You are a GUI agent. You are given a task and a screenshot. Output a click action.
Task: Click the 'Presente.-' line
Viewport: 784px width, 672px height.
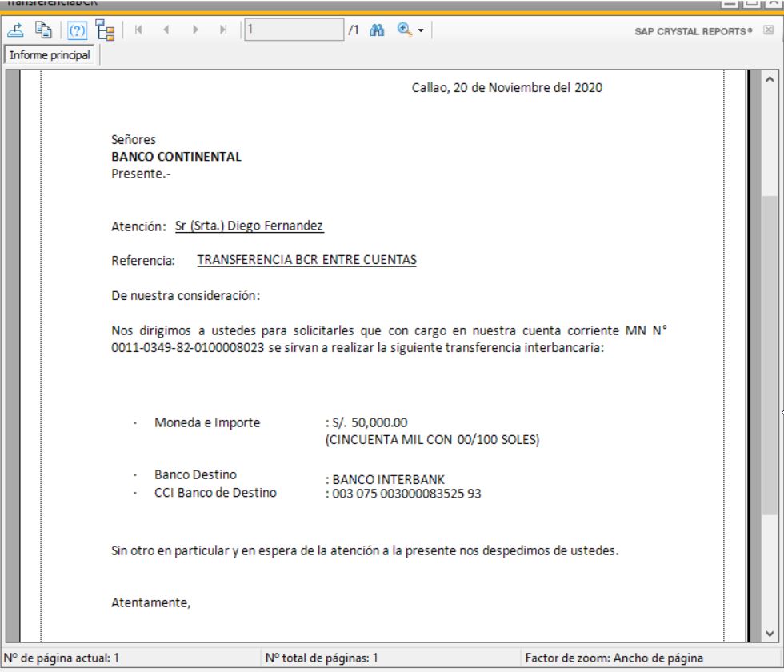[x=141, y=174]
